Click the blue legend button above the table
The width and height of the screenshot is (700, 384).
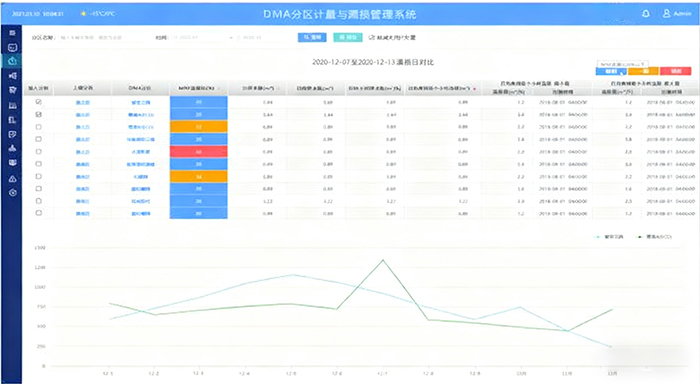coord(611,71)
